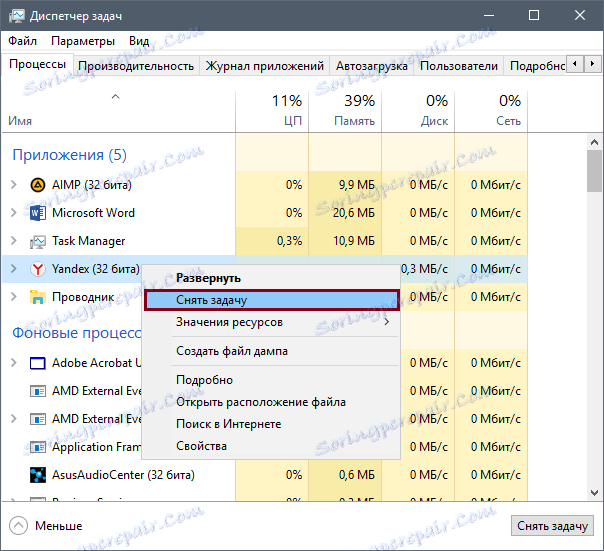Sort by the Сеть column header

(x=491, y=111)
